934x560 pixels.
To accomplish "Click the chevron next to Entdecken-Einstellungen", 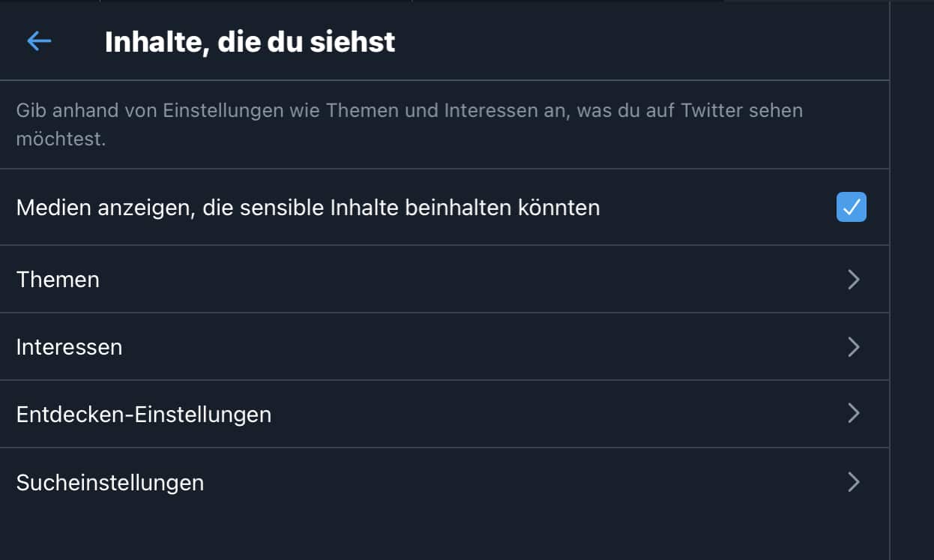I will point(853,414).
